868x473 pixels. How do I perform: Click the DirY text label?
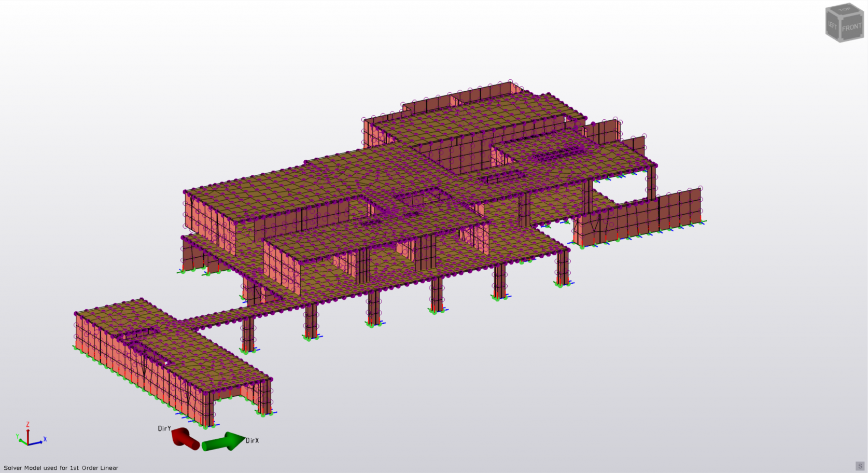point(164,428)
